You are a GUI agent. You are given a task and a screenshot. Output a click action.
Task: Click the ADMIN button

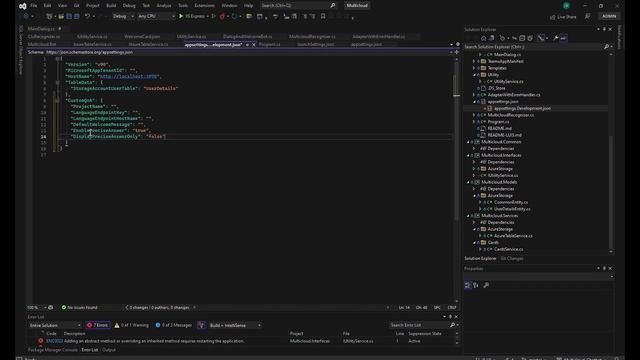coord(609,16)
